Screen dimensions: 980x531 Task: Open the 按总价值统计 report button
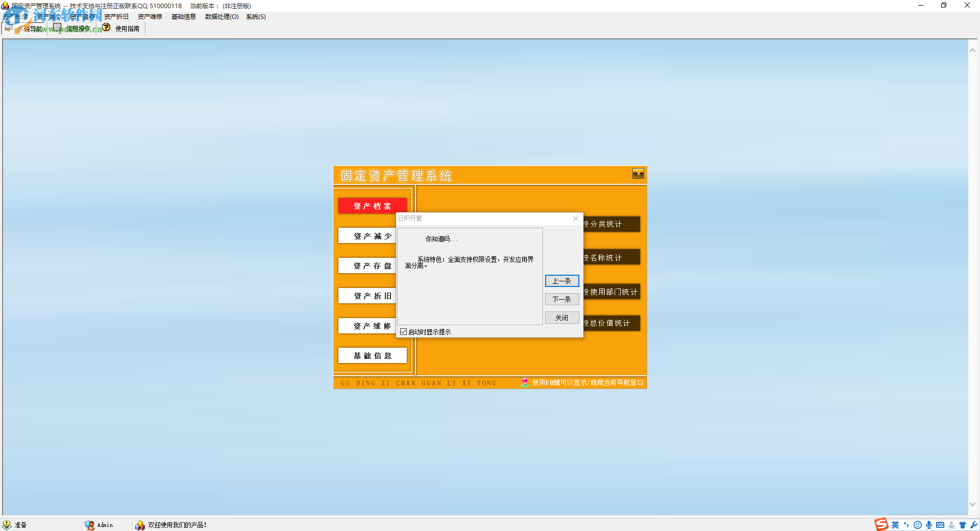611,323
